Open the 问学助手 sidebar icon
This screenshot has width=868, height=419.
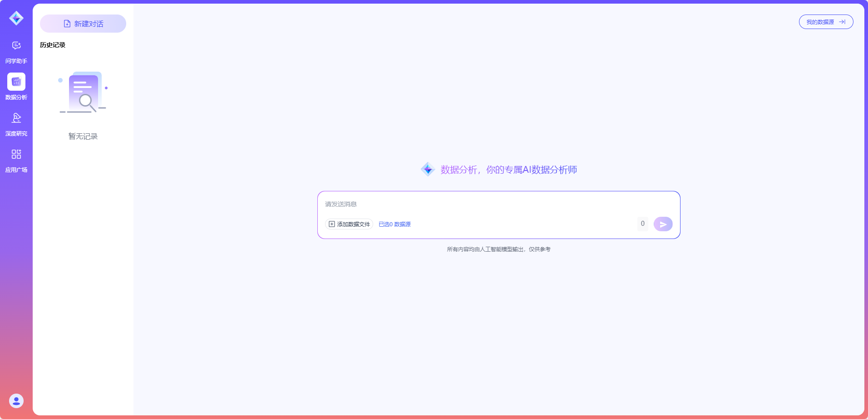[16, 46]
